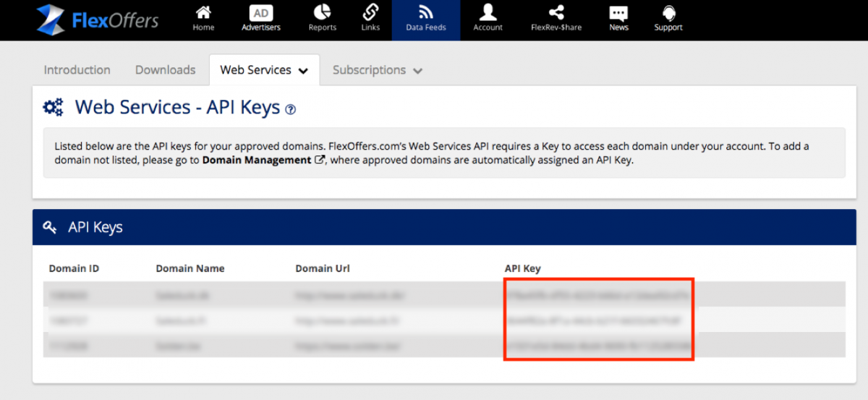The height and width of the screenshot is (400, 868).
Task: Expand the Subscriptions dropdown arrow
Action: (x=417, y=71)
